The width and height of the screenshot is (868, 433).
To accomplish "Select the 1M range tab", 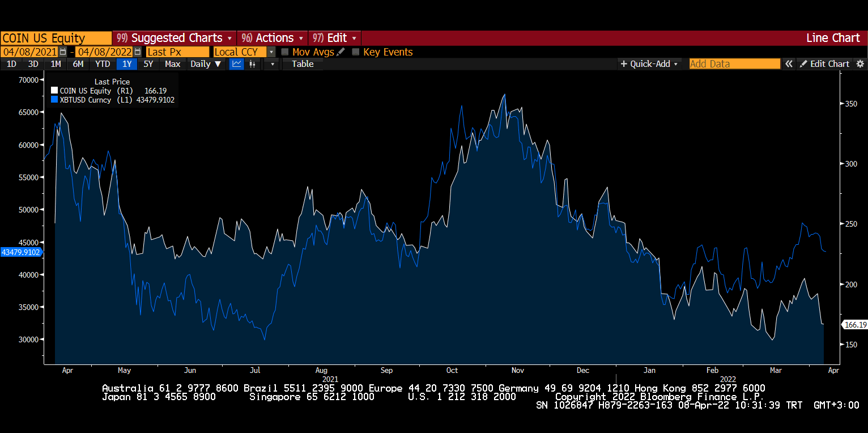I will [x=56, y=64].
